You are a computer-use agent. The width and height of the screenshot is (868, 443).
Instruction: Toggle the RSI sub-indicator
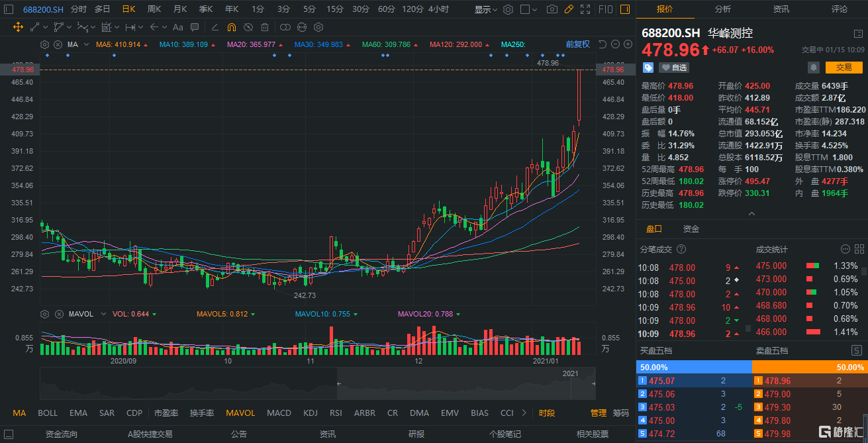tap(336, 413)
